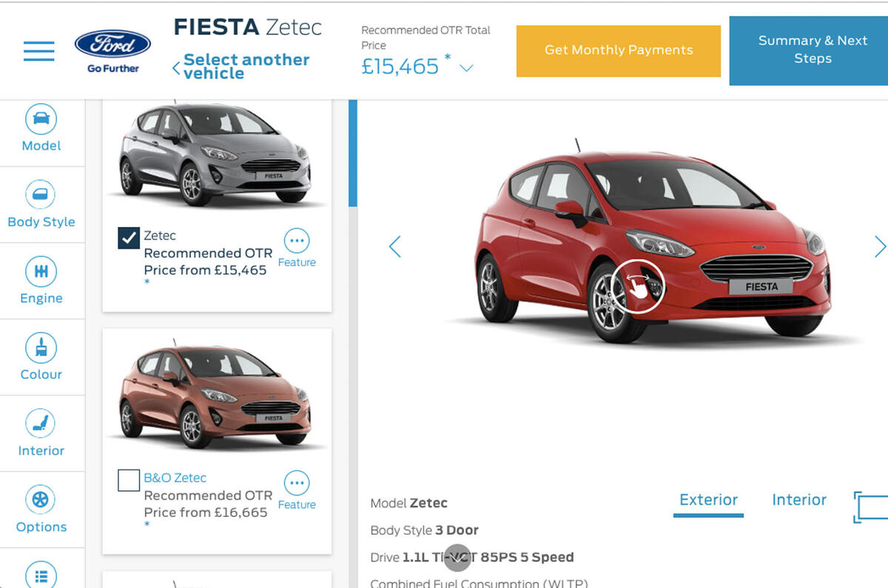Stay on the Exterior view tab
This screenshot has width=888, height=588.
pos(707,499)
